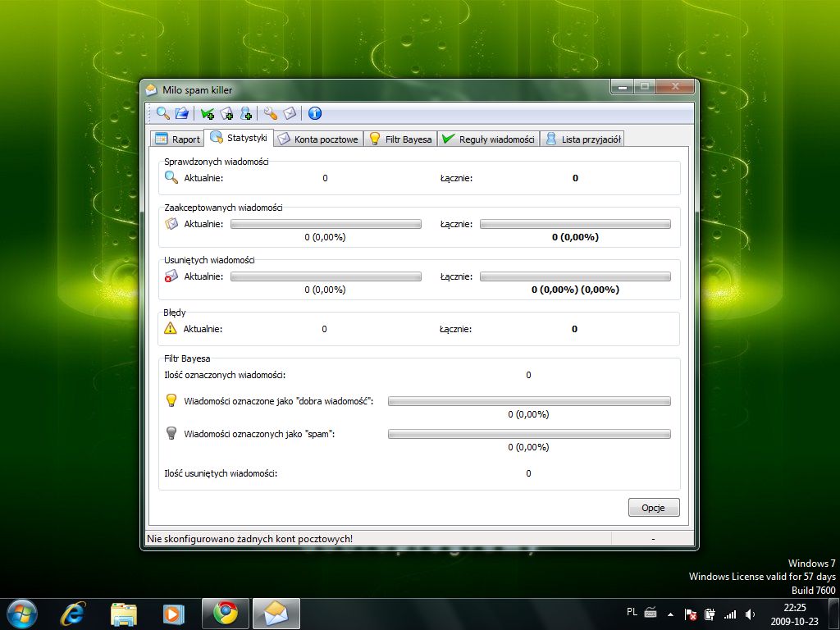Click the "Ilość oznaczonych wiadomości:" label
The width and height of the screenshot is (840, 630).
pyautogui.click(x=225, y=375)
